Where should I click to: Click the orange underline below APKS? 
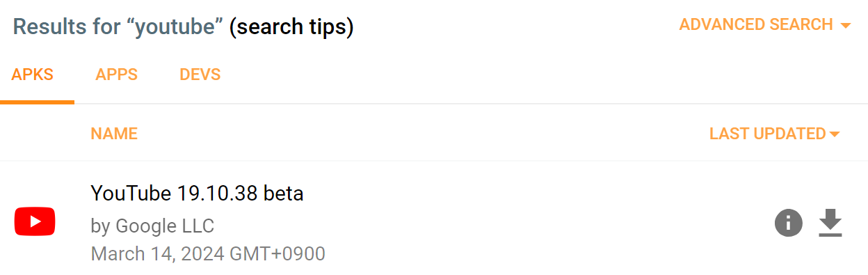pos(37,102)
